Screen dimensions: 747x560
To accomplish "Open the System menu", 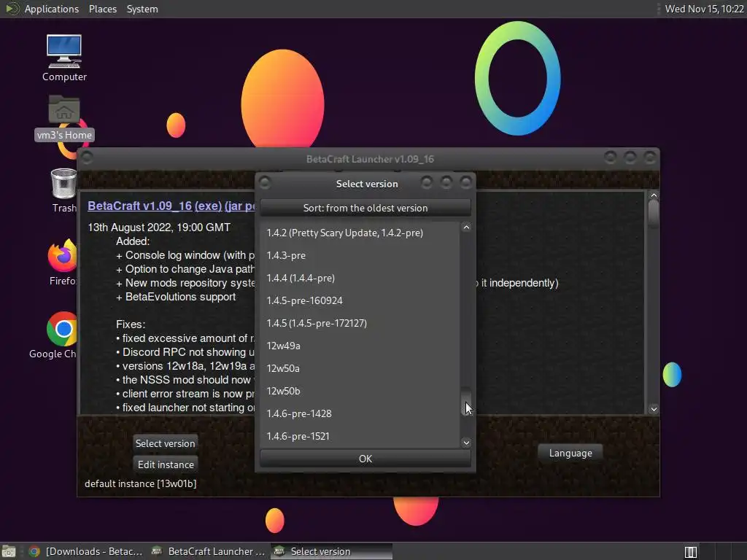I will pos(142,9).
